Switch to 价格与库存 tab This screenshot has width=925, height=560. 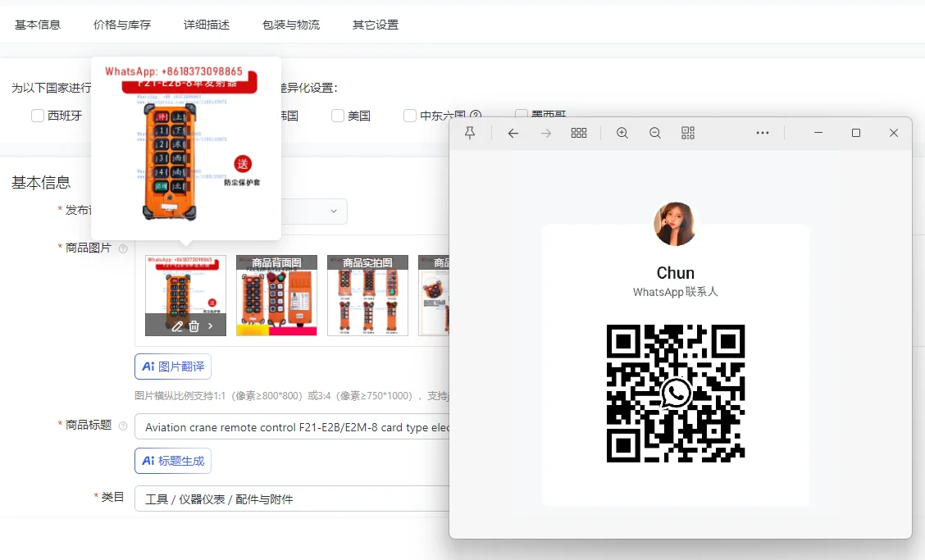click(122, 25)
